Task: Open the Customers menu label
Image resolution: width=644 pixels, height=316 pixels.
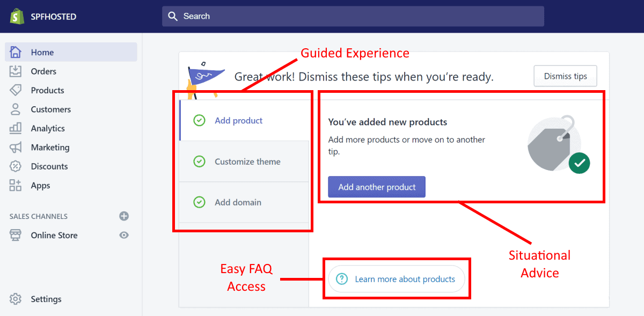Action: point(51,109)
